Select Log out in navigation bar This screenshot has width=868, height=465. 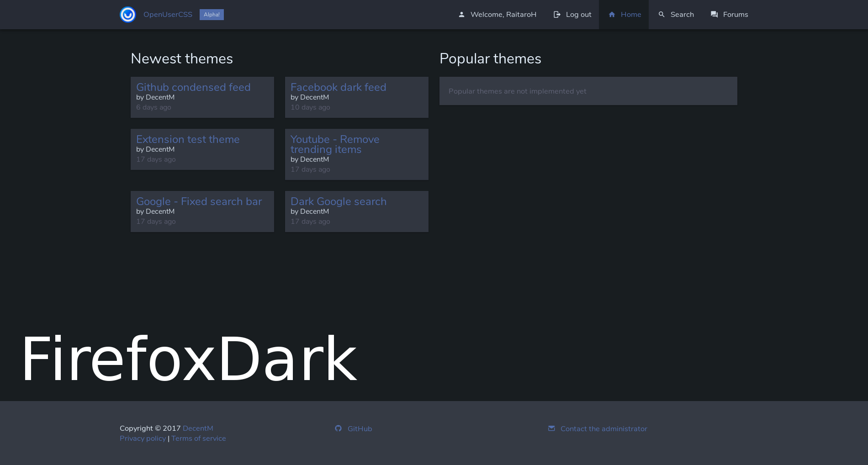click(572, 15)
